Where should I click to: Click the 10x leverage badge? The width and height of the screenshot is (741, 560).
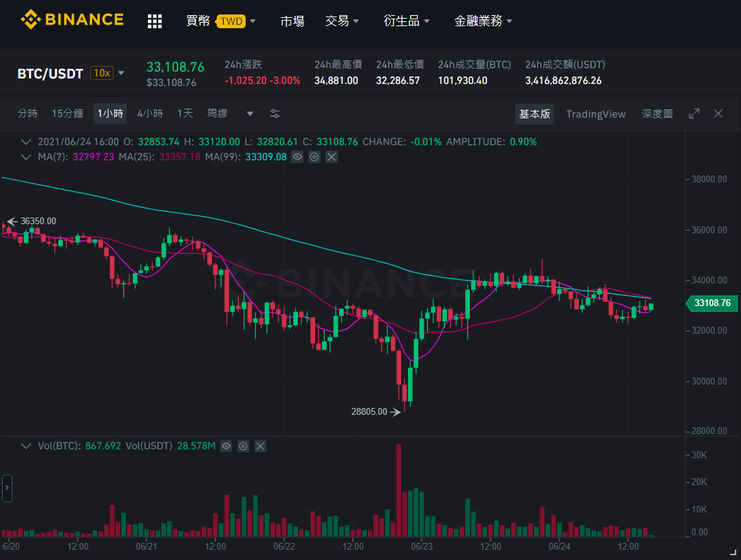pyautogui.click(x=102, y=73)
